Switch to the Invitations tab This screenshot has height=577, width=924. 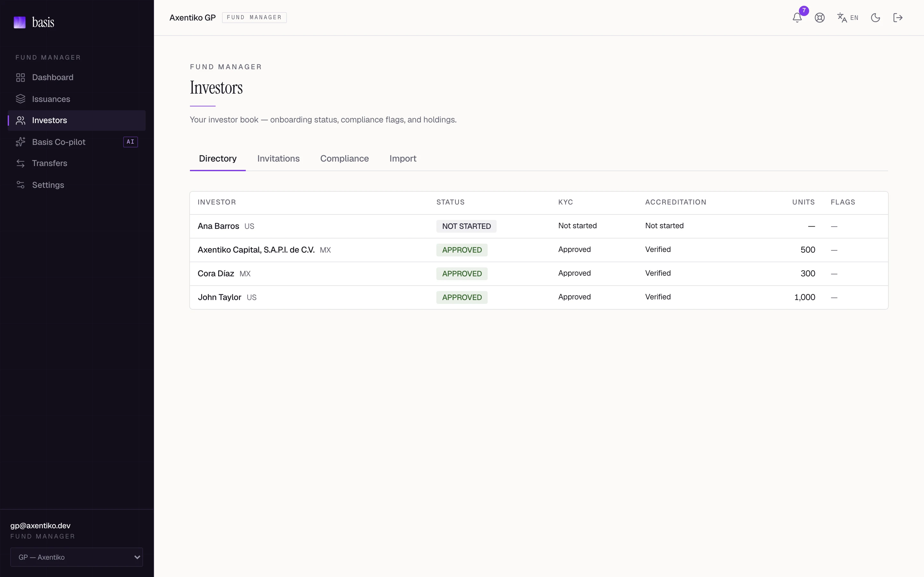click(x=278, y=159)
